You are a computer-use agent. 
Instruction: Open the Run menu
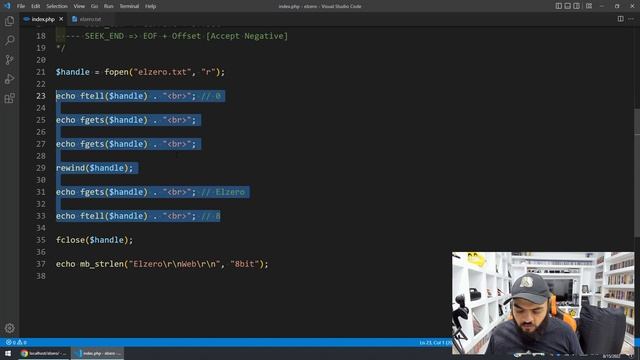[x=109, y=6]
